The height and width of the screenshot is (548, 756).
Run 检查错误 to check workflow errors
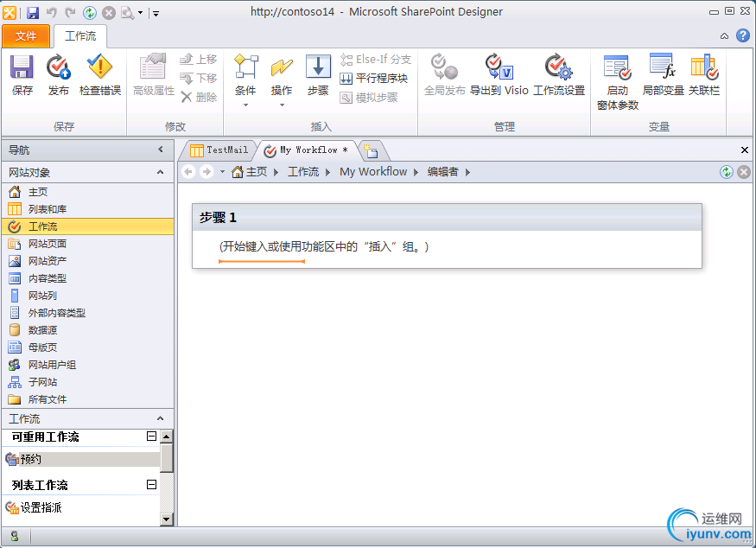(x=100, y=75)
